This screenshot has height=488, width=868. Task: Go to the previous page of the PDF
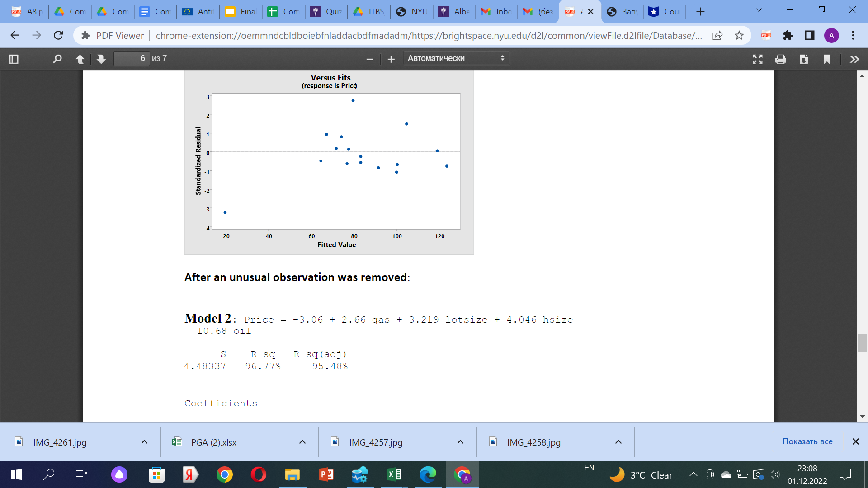(80, 59)
